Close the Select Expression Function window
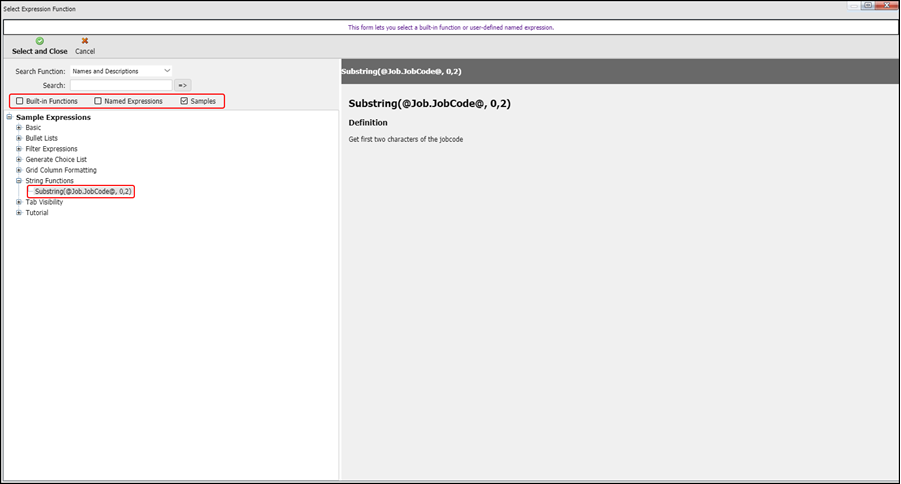The height and width of the screenshot is (484, 901). pyautogui.click(x=886, y=6)
